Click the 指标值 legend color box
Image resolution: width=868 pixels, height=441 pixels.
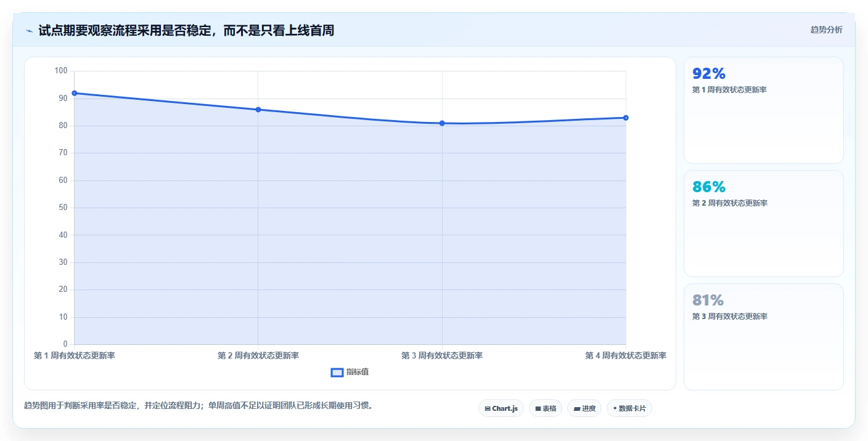[x=337, y=372]
